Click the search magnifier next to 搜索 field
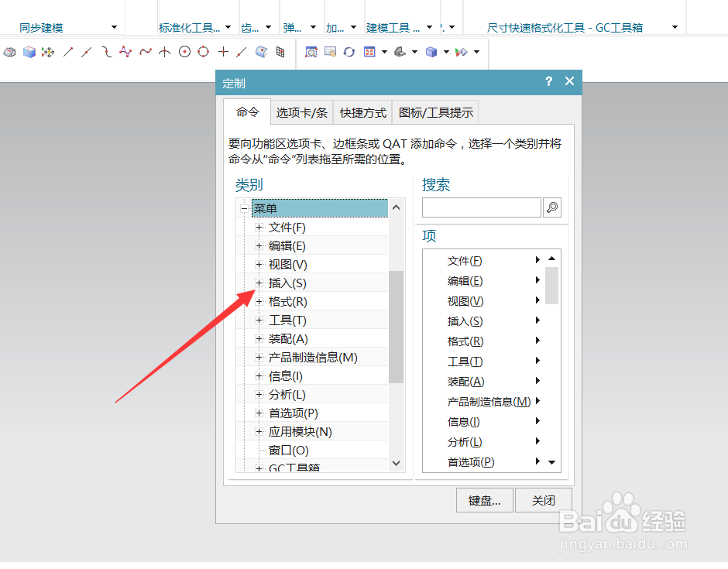The height and width of the screenshot is (569, 728). click(551, 207)
